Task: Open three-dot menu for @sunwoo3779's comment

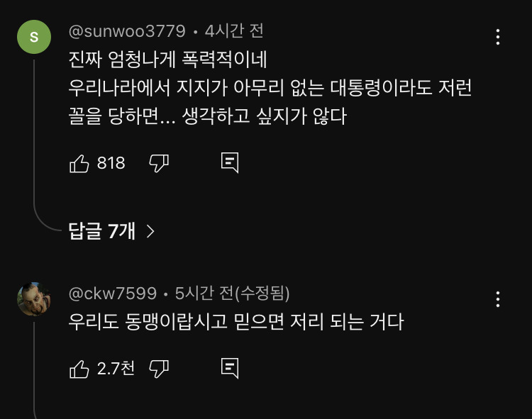Action: [x=498, y=37]
